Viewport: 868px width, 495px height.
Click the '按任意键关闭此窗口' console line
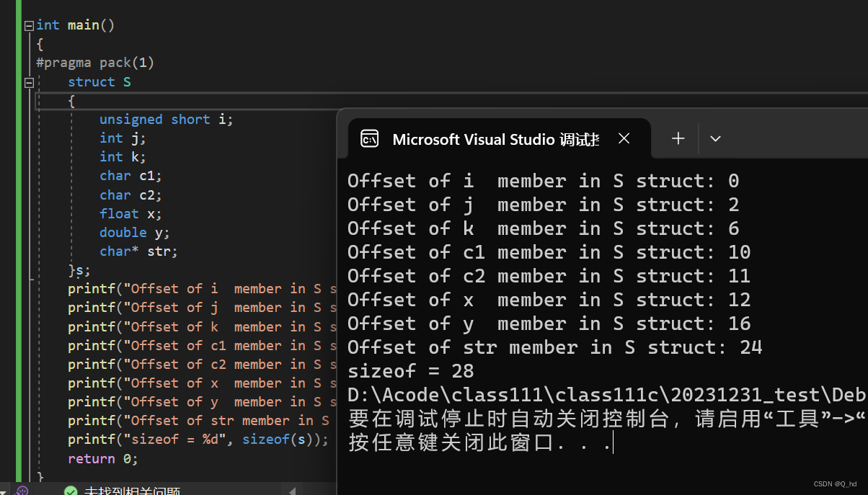[x=480, y=442]
